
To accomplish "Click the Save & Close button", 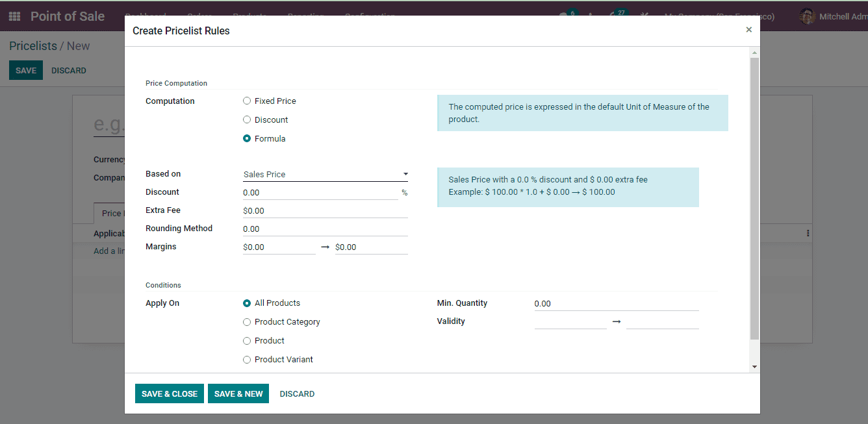I will point(170,393).
